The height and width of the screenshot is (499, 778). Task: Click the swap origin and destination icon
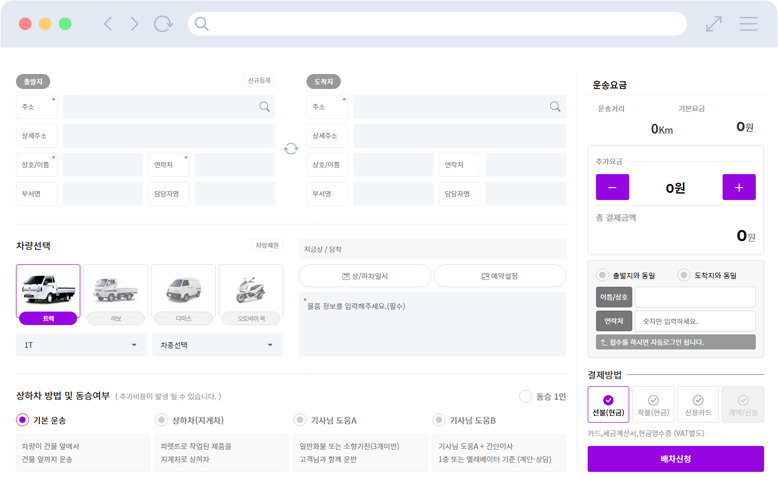(x=291, y=149)
